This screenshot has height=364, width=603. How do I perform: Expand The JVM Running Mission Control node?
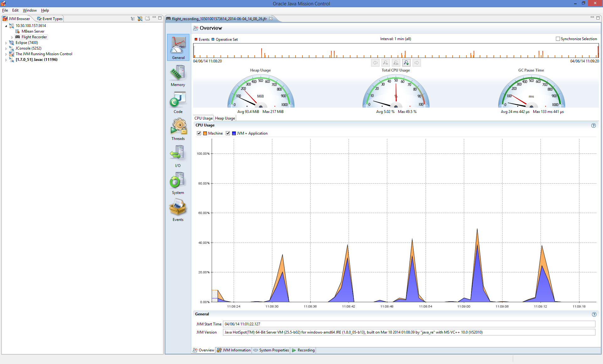click(x=6, y=54)
